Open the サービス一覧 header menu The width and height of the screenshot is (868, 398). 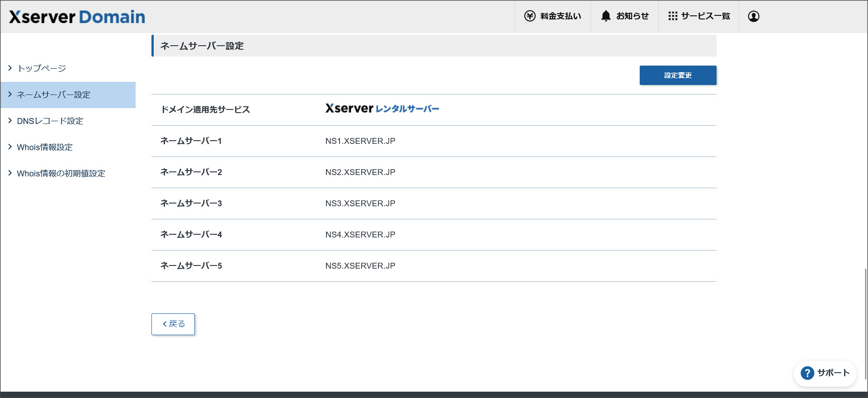pyautogui.click(x=705, y=16)
